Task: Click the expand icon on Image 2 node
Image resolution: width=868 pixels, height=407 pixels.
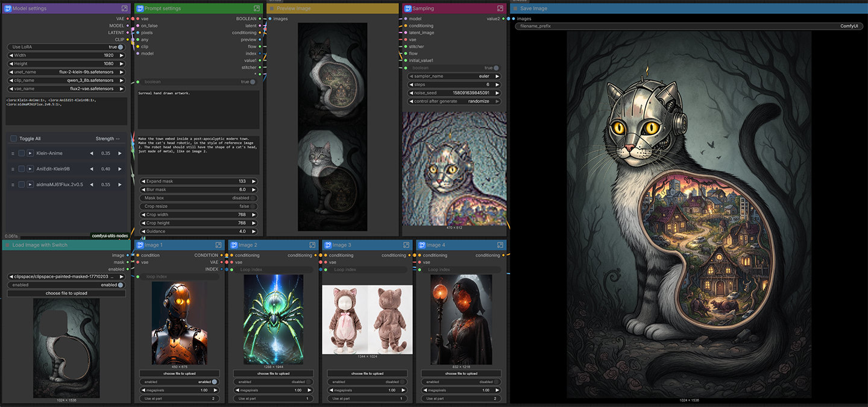Action: click(x=312, y=245)
